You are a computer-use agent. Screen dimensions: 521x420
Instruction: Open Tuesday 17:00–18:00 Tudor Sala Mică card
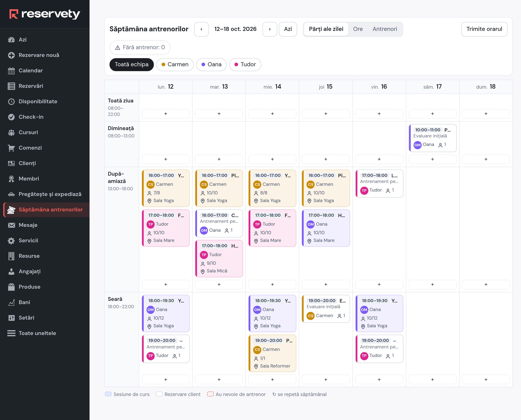(x=219, y=259)
